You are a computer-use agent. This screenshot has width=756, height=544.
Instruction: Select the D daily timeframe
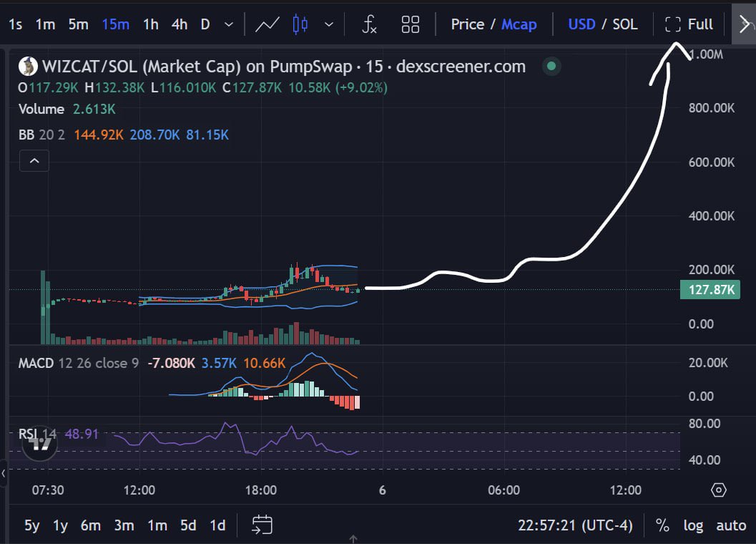(x=205, y=24)
